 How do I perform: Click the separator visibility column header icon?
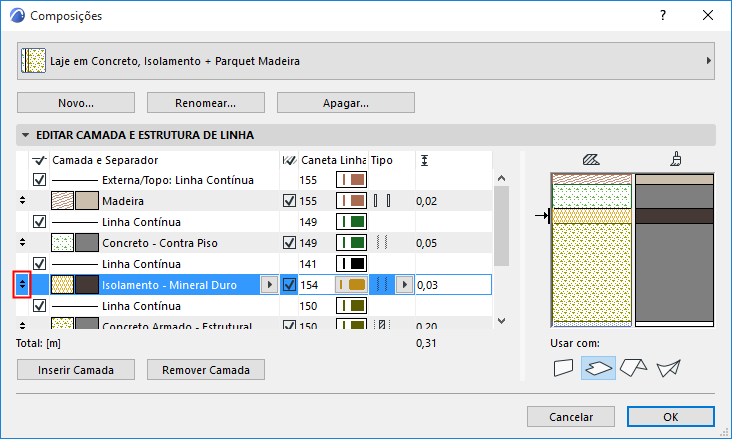(x=39, y=160)
